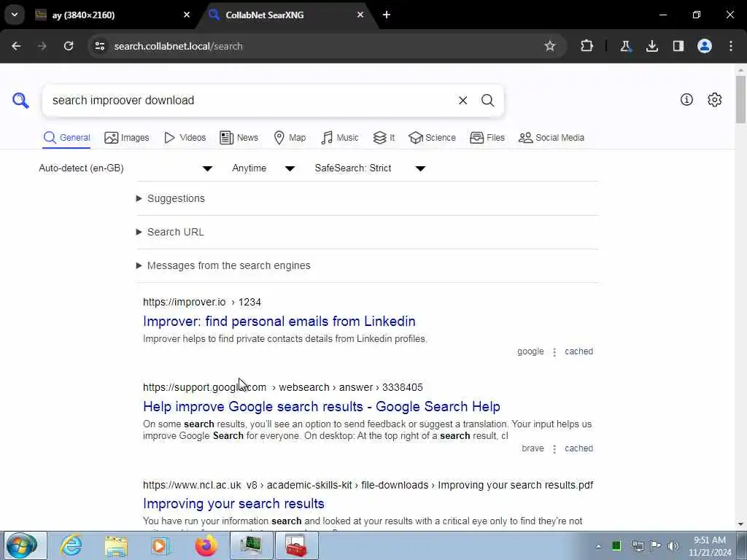Close the CollabNet SearXNG tab
This screenshot has height=560, width=747.
[x=360, y=15]
